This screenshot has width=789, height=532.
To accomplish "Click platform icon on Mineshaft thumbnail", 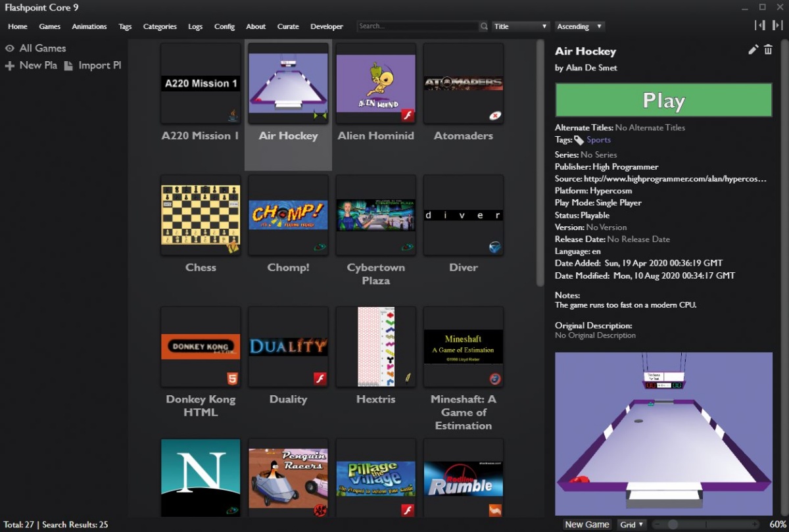I will pos(495,379).
